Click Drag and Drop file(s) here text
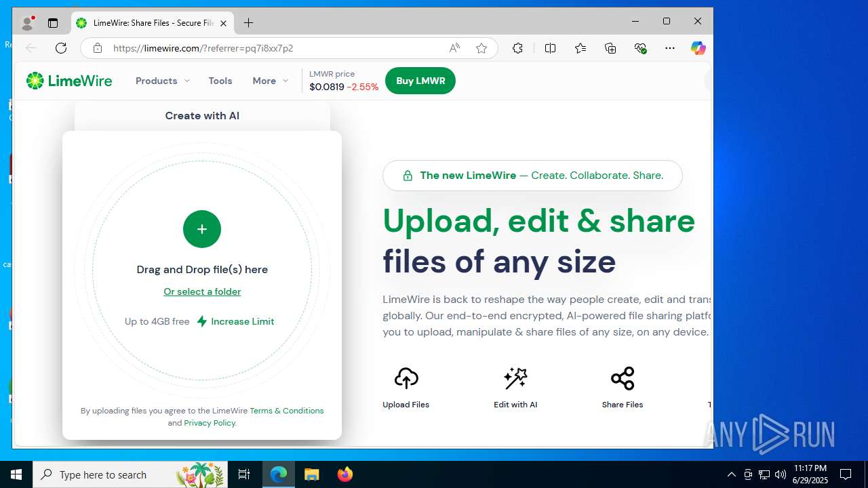Image resolution: width=868 pixels, height=488 pixels. (x=202, y=269)
